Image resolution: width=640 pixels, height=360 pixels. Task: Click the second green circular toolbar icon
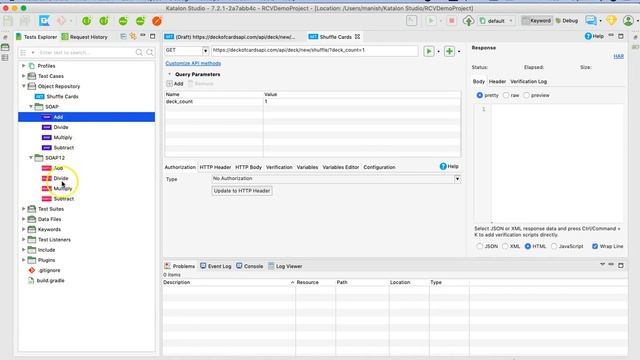click(104, 21)
